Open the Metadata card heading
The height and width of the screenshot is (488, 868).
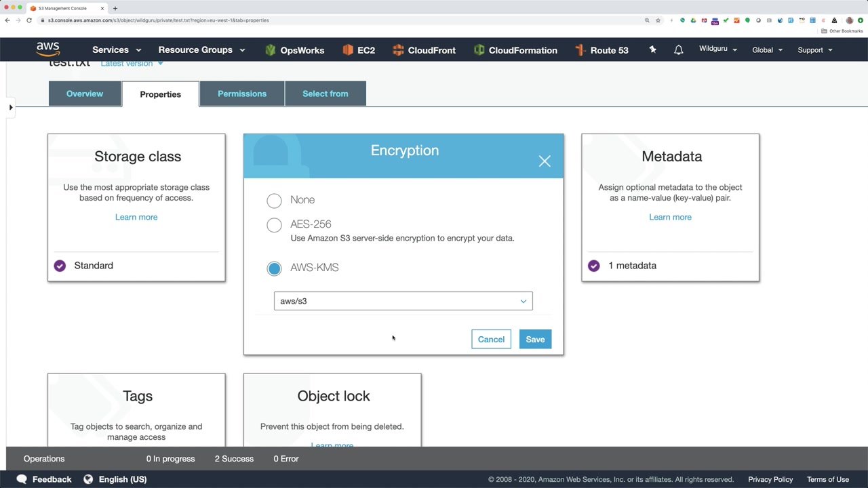click(671, 157)
